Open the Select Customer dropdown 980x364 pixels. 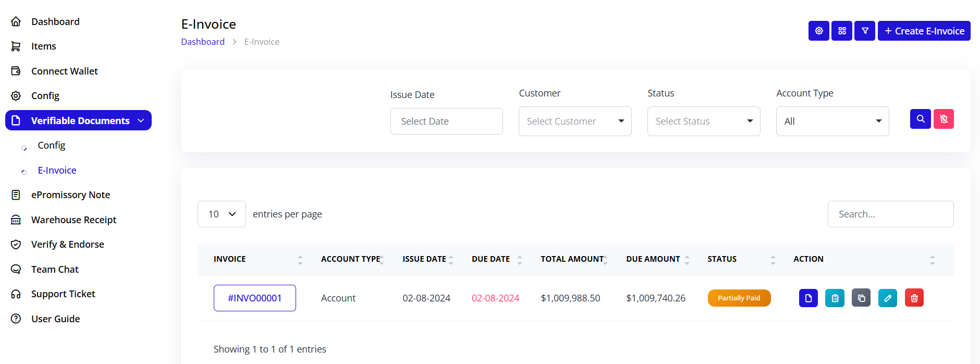pyautogui.click(x=575, y=121)
